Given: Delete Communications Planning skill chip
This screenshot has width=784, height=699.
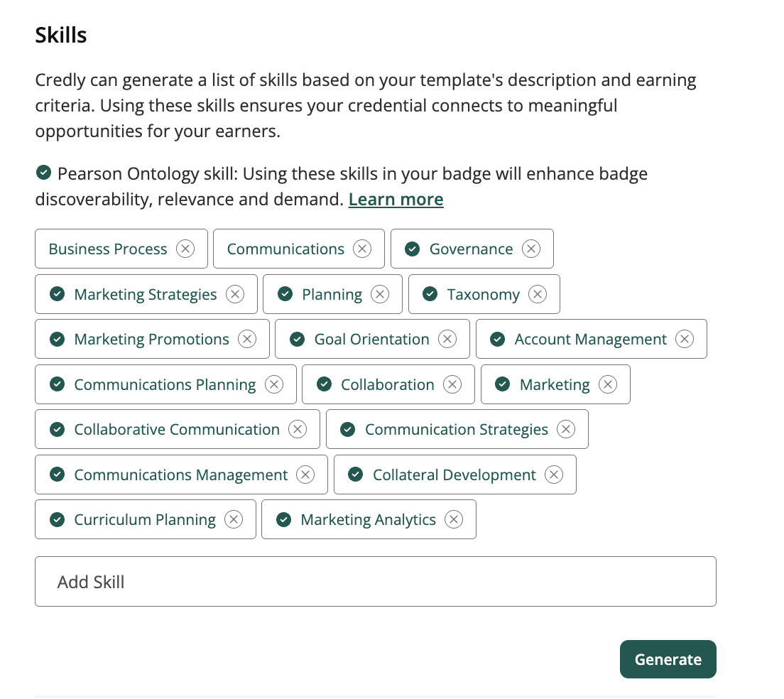Looking at the screenshot, I should 274,384.
